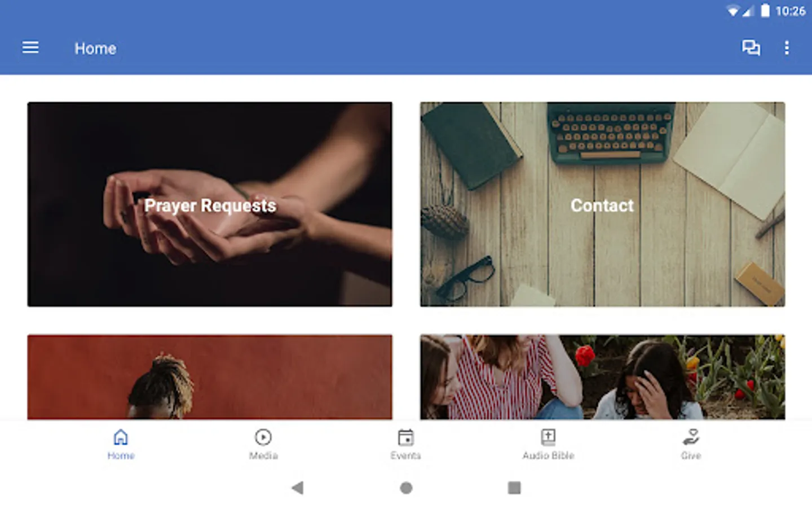The height and width of the screenshot is (508, 812).
Task: Tap the Media play icon
Action: click(x=263, y=437)
